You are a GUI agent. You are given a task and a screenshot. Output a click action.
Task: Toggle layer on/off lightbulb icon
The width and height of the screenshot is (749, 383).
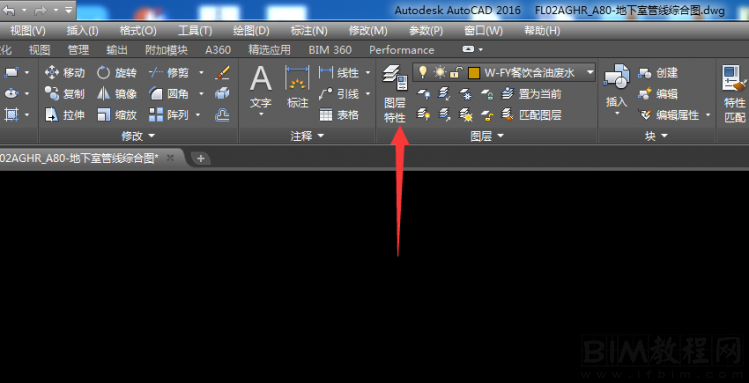422,73
